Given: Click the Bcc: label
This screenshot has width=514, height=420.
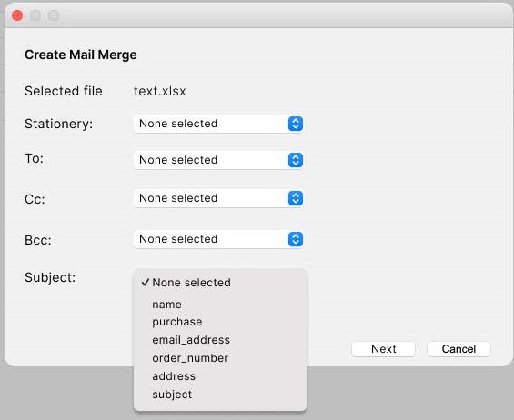Looking at the screenshot, I should click(38, 240).
